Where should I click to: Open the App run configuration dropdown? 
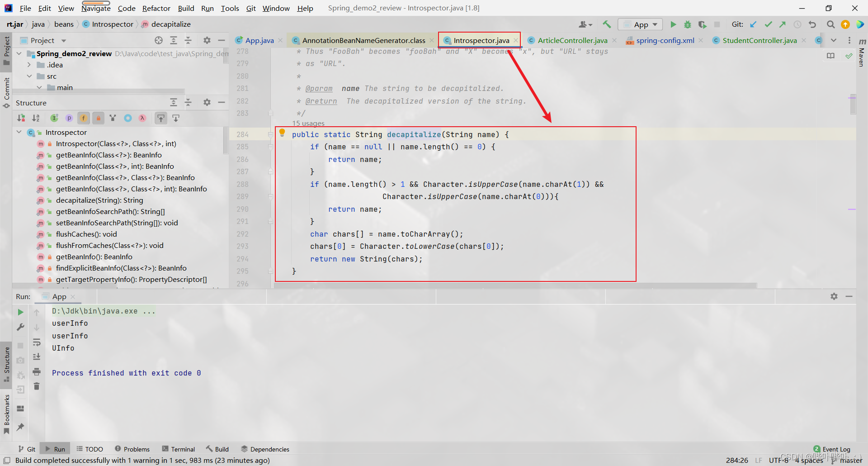(640, 24)
